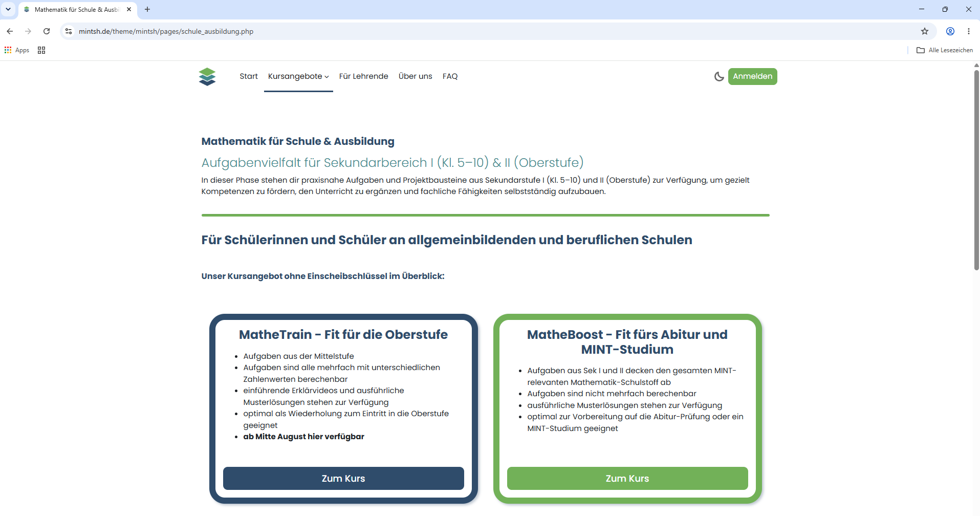Viewport: 980px width, 516px height.
Task: Click 'Unser Kursangebot ohne Einscheibschlüssel im Überblick' text
Action: pyautogui.click(x=323, y=276)
